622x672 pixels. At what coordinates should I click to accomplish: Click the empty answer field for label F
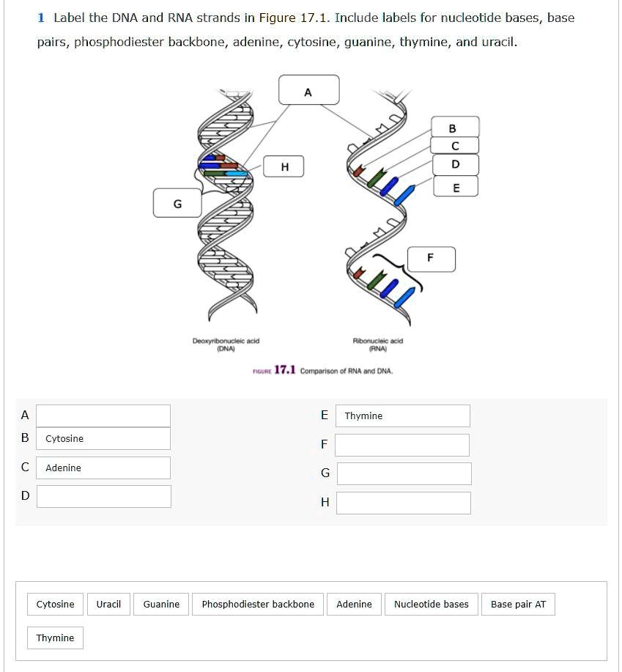[x=401, y=444]
